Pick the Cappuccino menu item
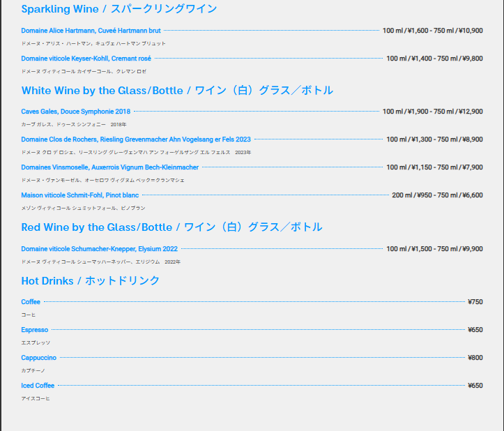The image size is (504, 431). 38,358
